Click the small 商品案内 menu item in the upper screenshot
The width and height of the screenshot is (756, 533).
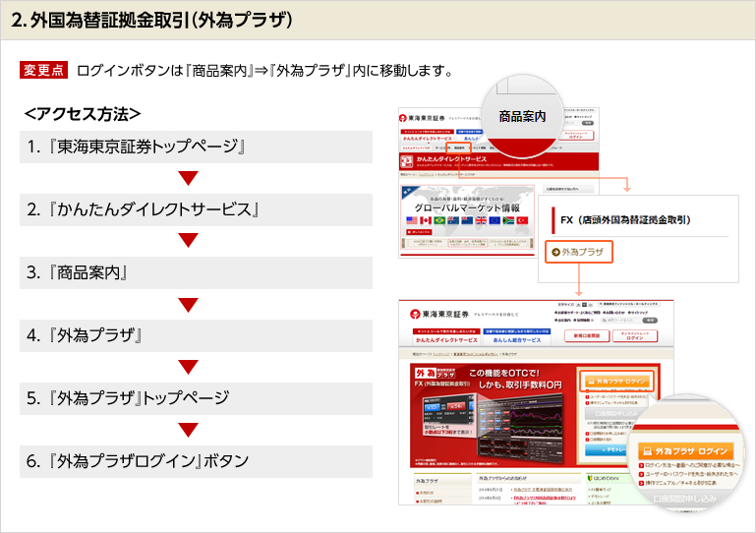coord(459,148)
